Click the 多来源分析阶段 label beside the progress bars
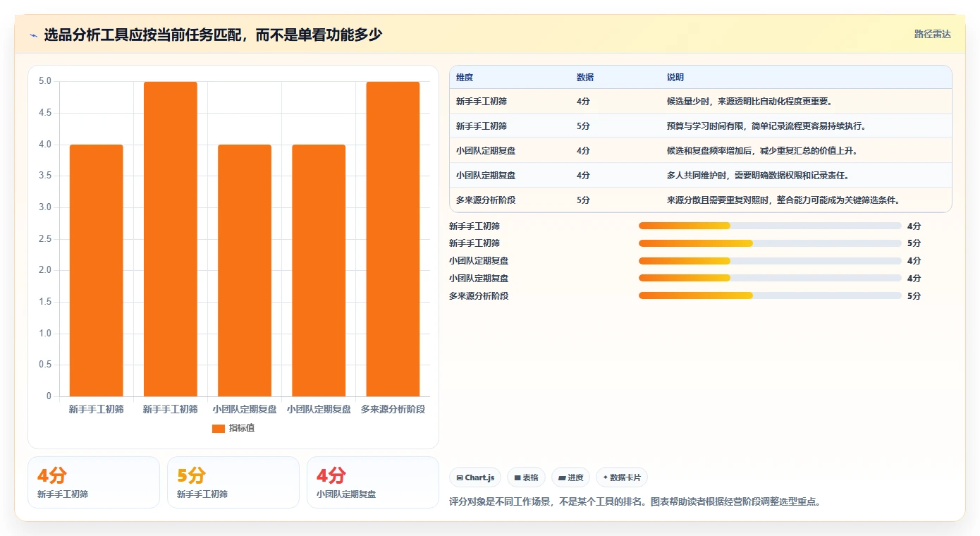This screenshot has width=980, height=536. tap(479, 296)
